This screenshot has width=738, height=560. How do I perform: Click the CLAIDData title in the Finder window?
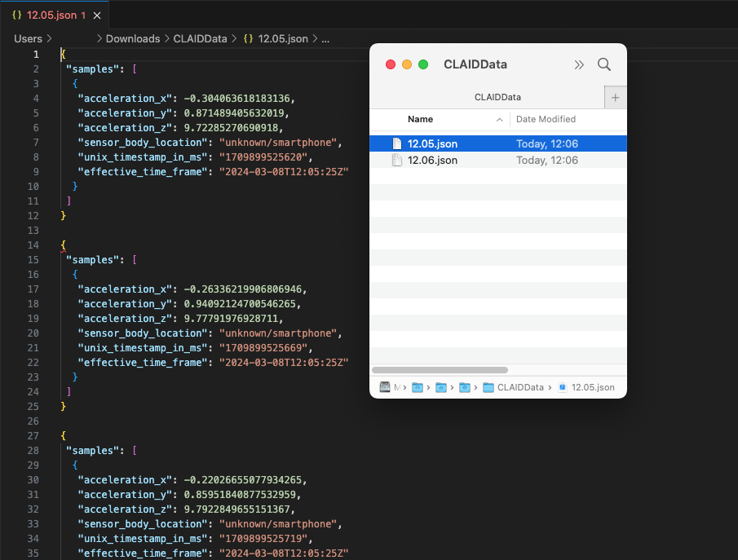(x=475, y=64)
